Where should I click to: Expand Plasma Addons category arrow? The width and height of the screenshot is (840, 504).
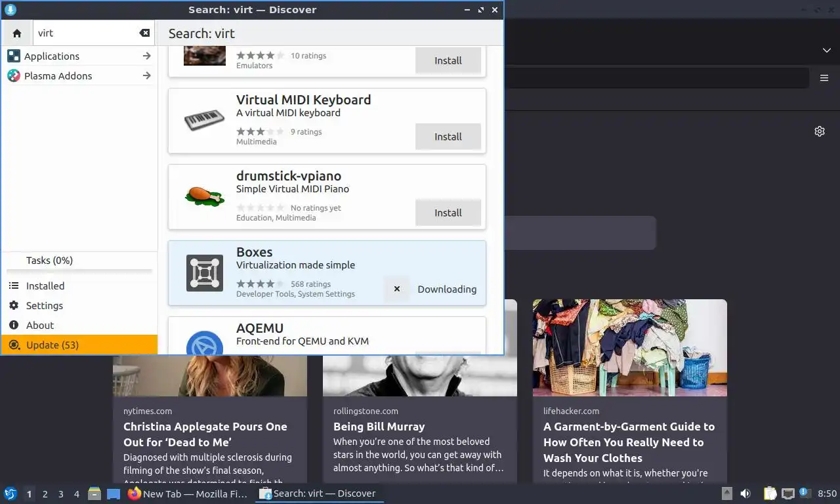point(147,76)
